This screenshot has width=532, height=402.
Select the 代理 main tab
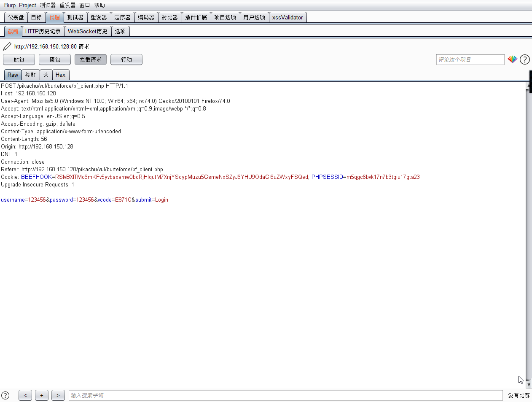tap(54, 17)
